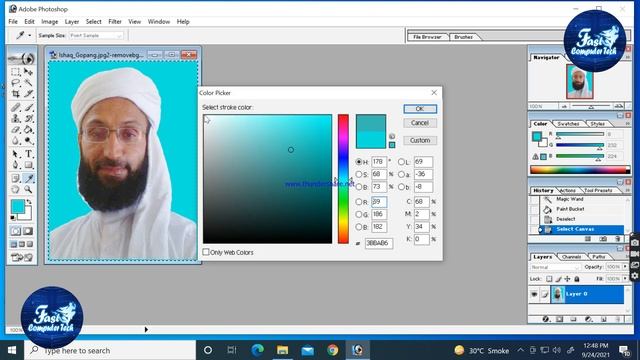Select the Healing Brush tool
640x360 pixels.
tap(16, 107)
